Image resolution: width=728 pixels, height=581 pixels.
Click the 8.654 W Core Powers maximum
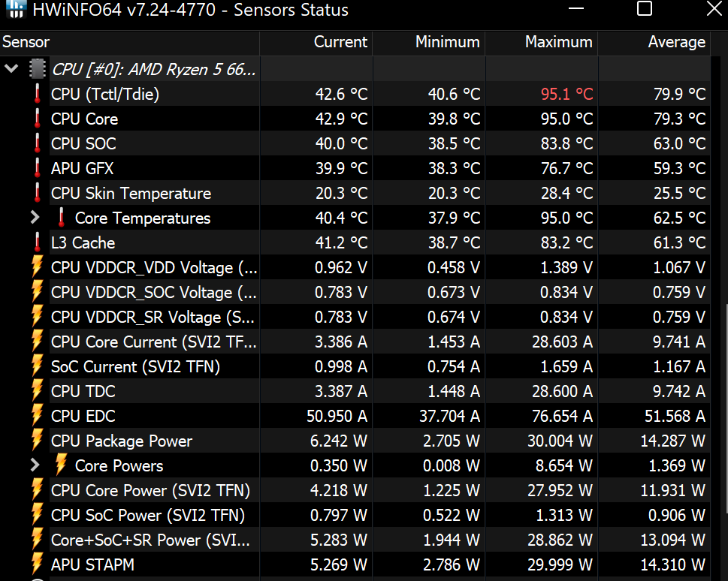(564, 465)
